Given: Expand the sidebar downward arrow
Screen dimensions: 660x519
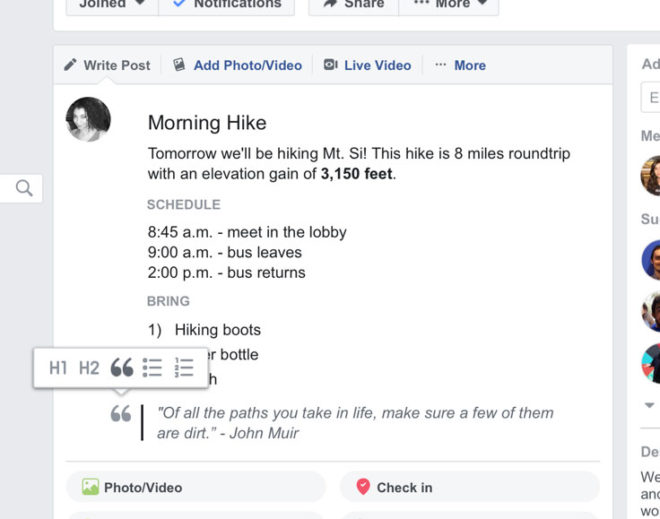Looking at the screenshot, I should point(649,405).
